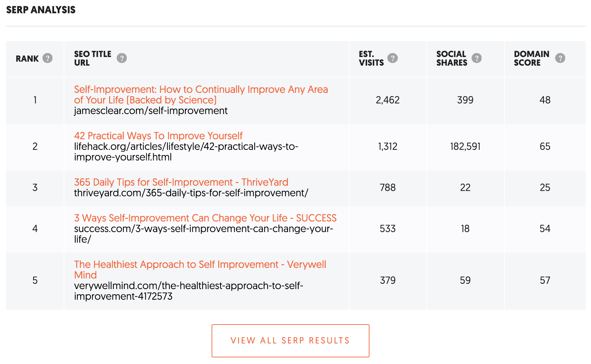
Task: Show the SOCIAL SHARES help icon info
Action: pyautogui.click(x=477, y=58)
